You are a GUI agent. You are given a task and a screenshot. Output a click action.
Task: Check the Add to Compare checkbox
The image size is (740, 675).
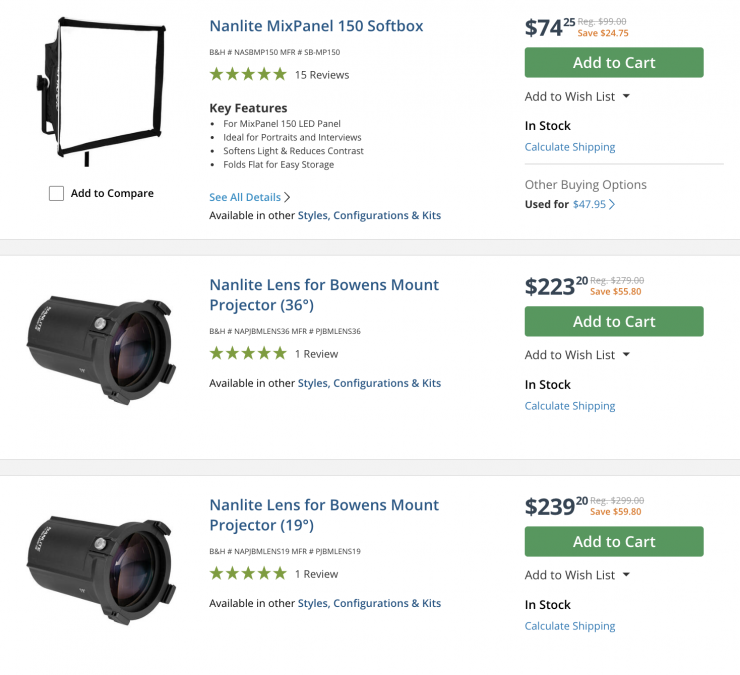click(57, 194)
